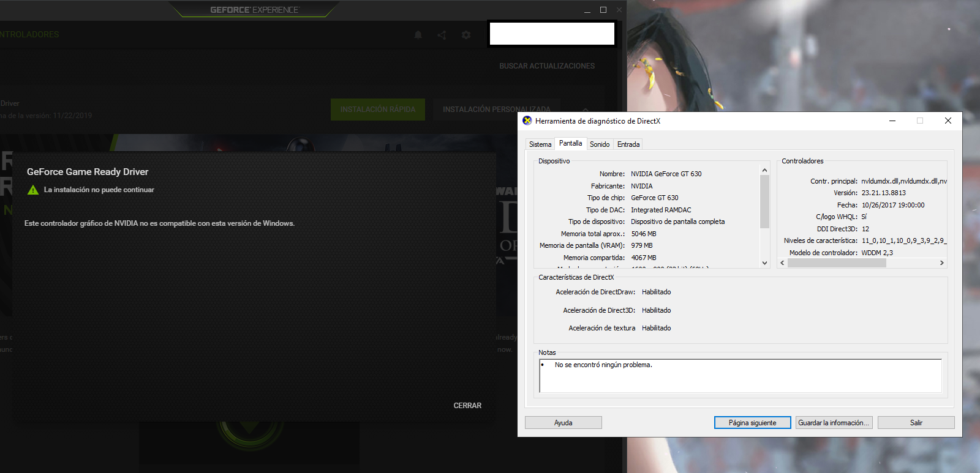The width and height of the screenshot is (980, 473).
Task: Click the Ayuda button
Action: [563, 423]
